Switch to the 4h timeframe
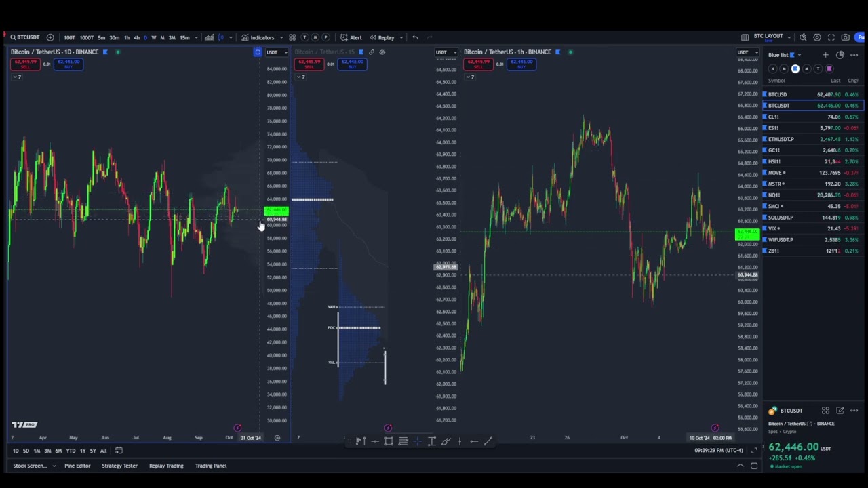This screenshot has width=868, height=488. coord(136,37)
